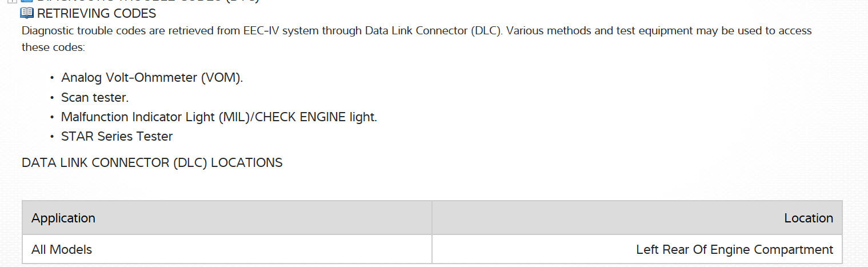Image resolution: width=868 pixels, height=267 pixels.
Task: Click the Analog Volt-Ohmmeter (VOM) list item
Action: pos(152,77)
